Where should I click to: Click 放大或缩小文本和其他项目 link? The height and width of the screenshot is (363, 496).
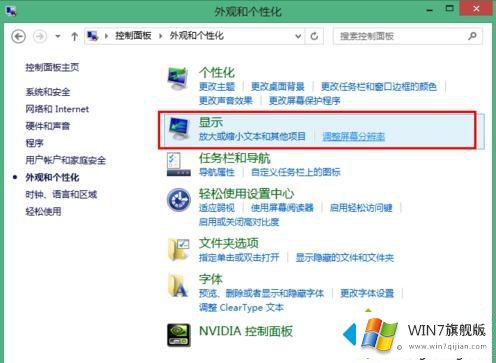point(252,136)
